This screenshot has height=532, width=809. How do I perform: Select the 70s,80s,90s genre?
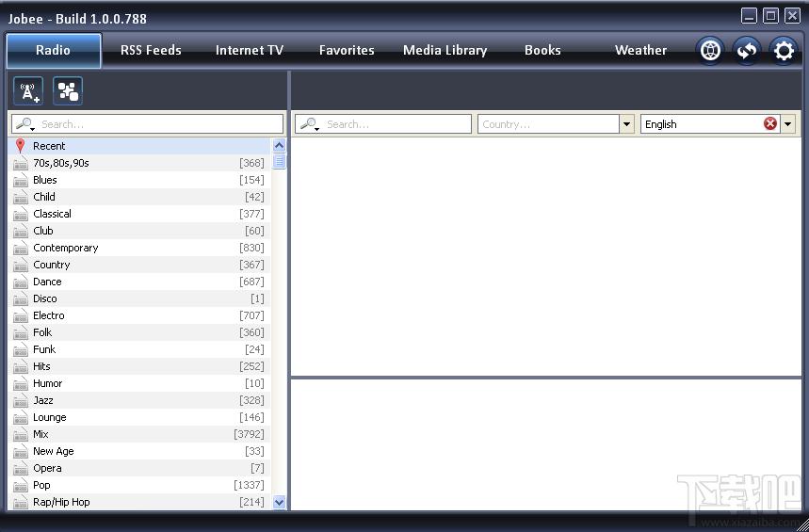coord(139,163)
